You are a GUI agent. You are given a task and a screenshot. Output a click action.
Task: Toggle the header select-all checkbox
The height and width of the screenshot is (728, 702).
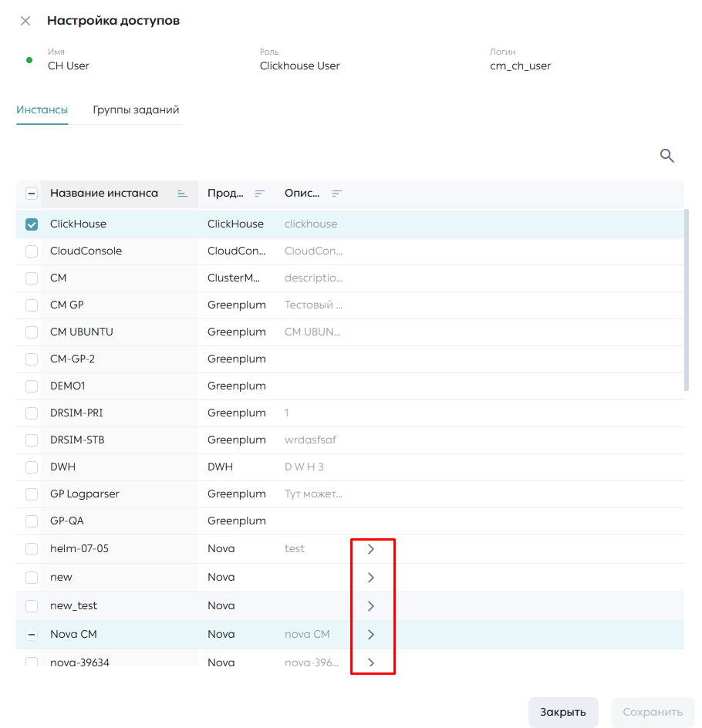(x=32, y=194)
